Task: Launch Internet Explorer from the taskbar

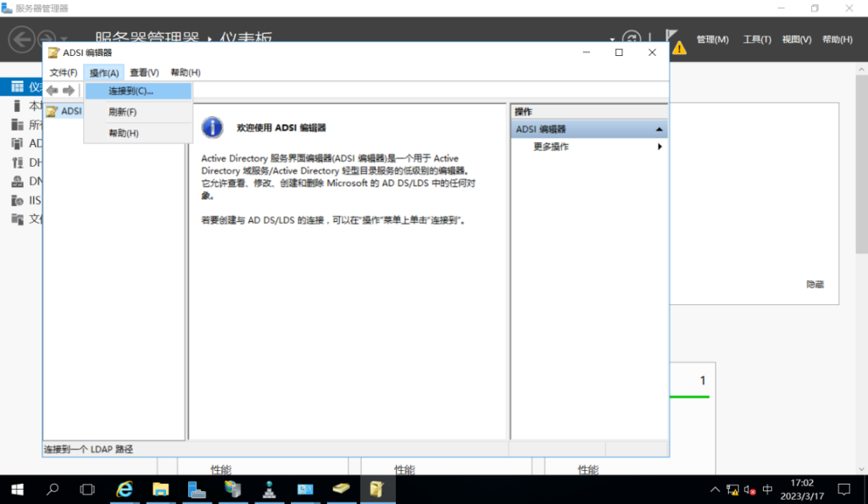Action: (124, 490)
